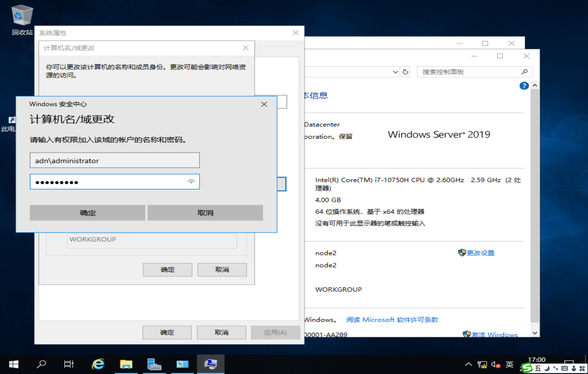Viewport: 588px width, 374px height.
Task: Click the 搜索控制面板 search box
Action: [x=475, y=72]
